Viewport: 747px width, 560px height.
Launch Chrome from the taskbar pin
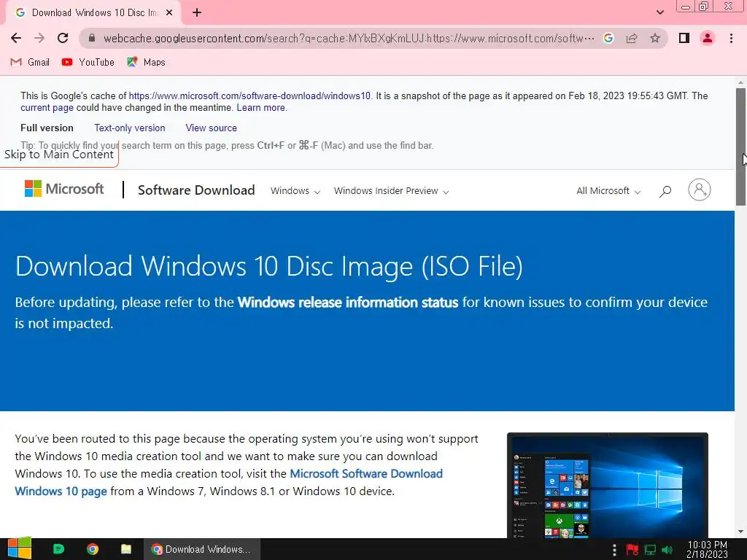tap(93, 549)
